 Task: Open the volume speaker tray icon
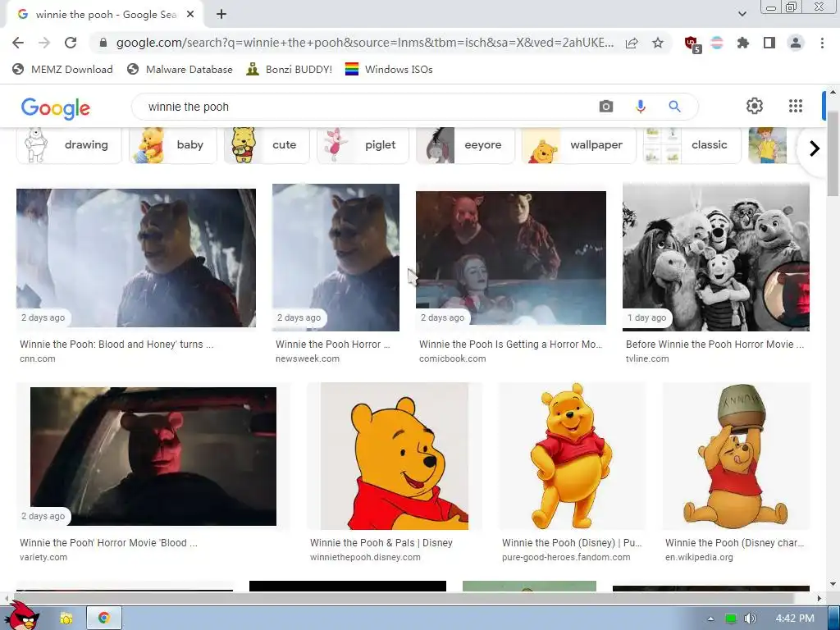(750, 619)
